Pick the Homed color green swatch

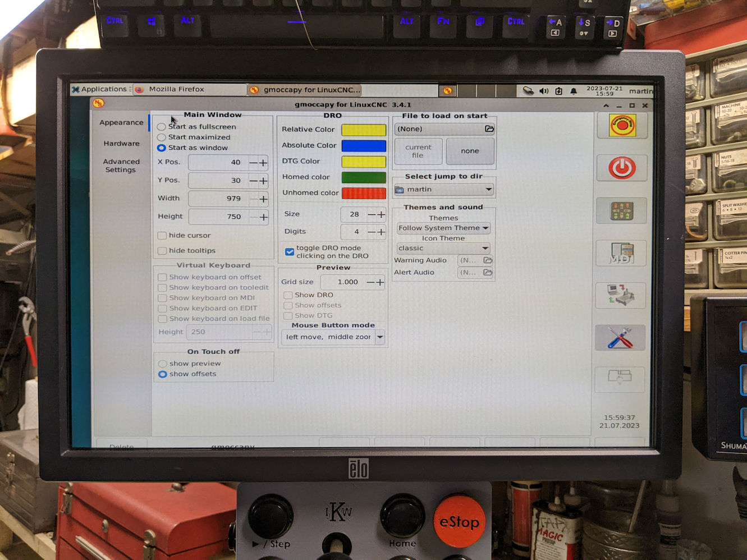point(364,177)
